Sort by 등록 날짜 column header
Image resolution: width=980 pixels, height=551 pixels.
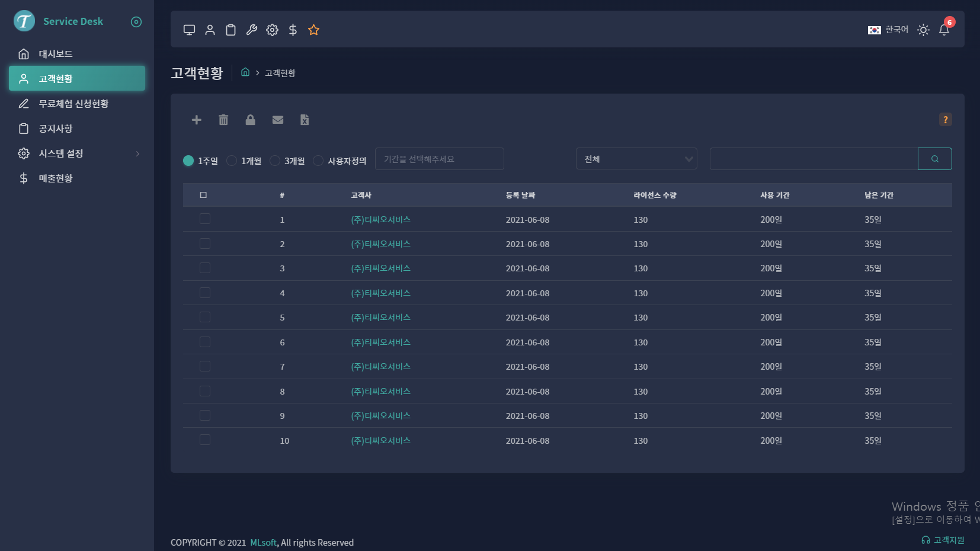tap(521, 195)
